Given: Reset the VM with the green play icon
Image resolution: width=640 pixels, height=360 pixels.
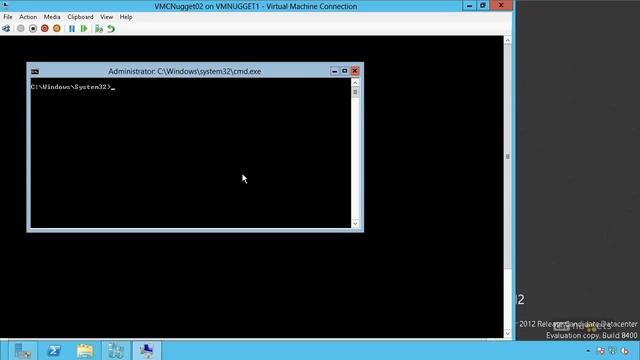Looking at the screenshot, I should point(84,29).
